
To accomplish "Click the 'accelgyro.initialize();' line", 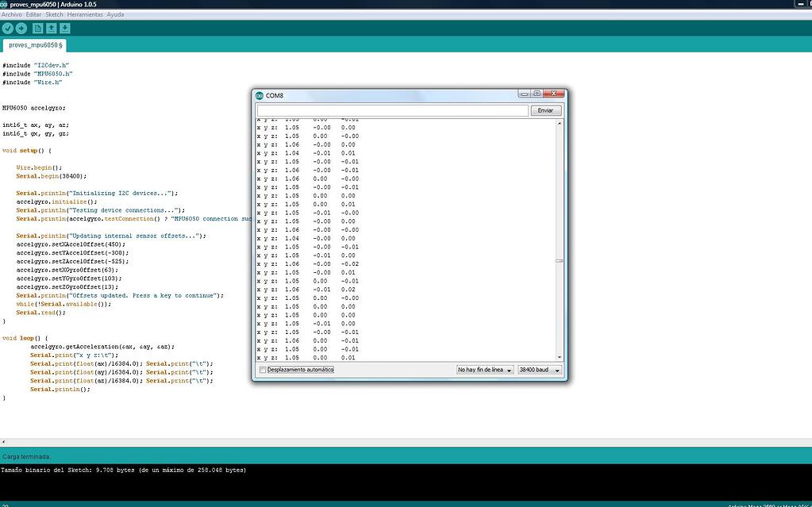I will point(56,202).
